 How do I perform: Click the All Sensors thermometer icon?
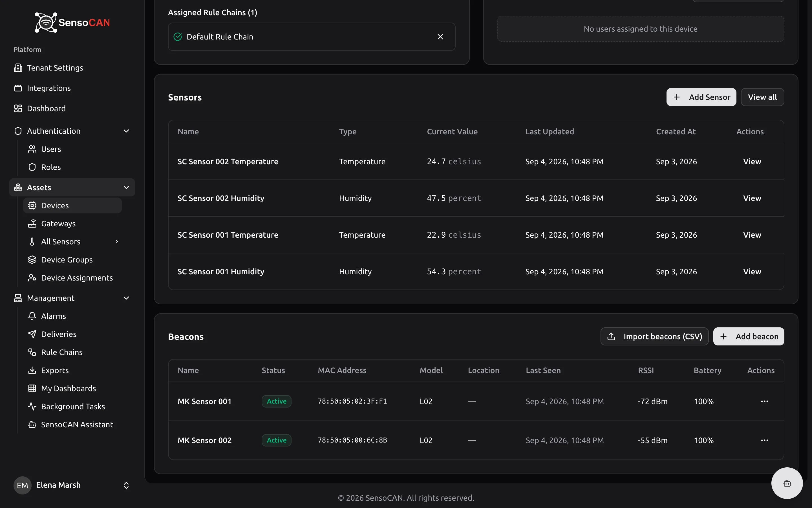point(32,242)
